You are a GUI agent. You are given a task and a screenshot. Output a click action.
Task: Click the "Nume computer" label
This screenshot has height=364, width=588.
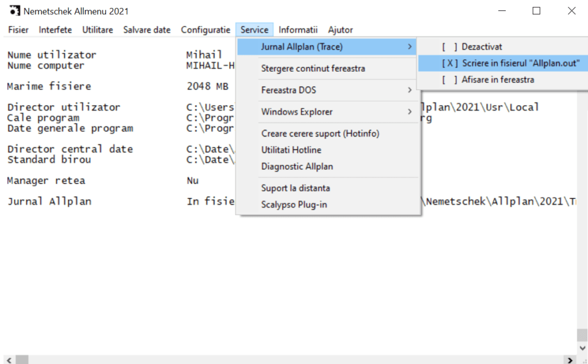click(46, 65)
